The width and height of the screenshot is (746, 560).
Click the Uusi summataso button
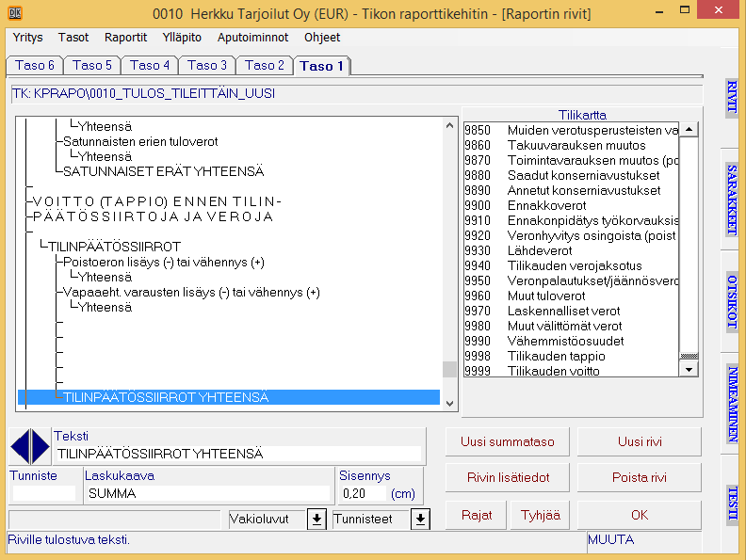pyautogui.click(x=507, y=441)
